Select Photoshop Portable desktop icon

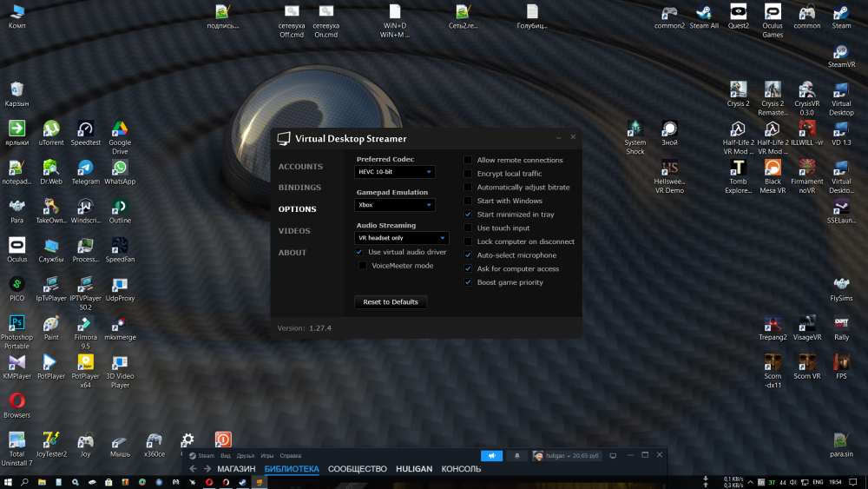point(16,333)
